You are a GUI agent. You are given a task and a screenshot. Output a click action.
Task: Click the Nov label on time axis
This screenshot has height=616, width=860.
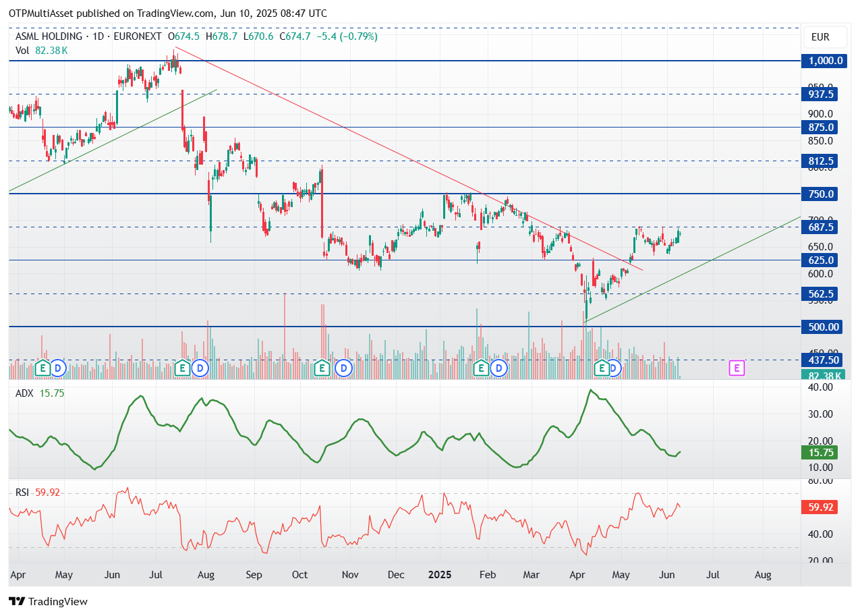click(349, 576)
